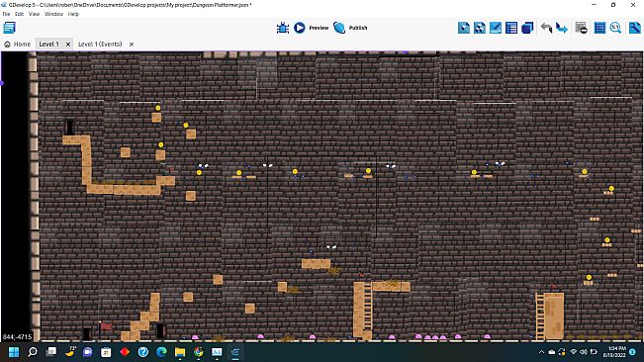
Task: Open the red diamond app on taskbar
Action: 125,352
